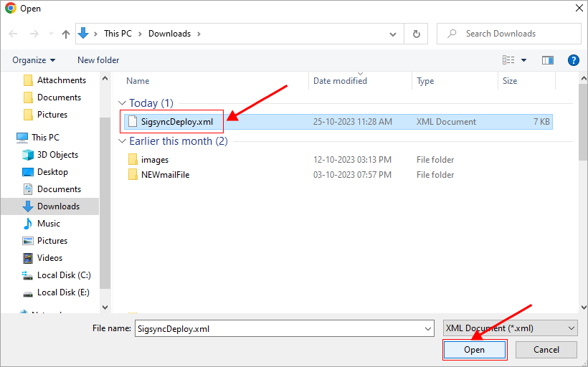Click the Cancel button
This screenshot has height=367, width=588.
click(x=546, y=350)
